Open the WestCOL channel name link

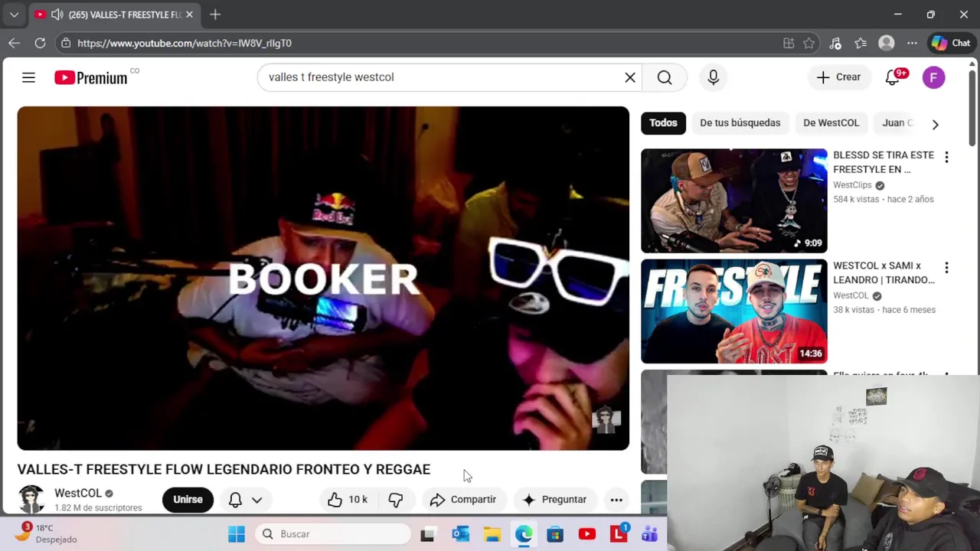(x=78, y=494)
